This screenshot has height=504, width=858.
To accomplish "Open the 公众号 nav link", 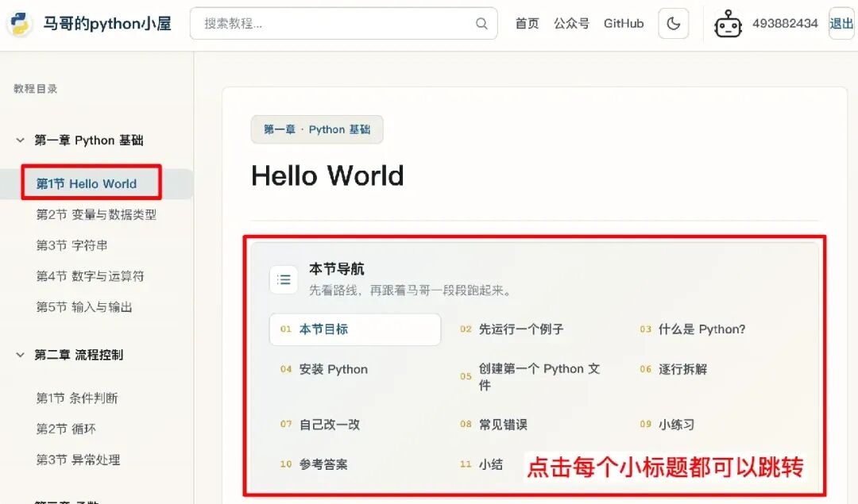I will click(571, 24).
